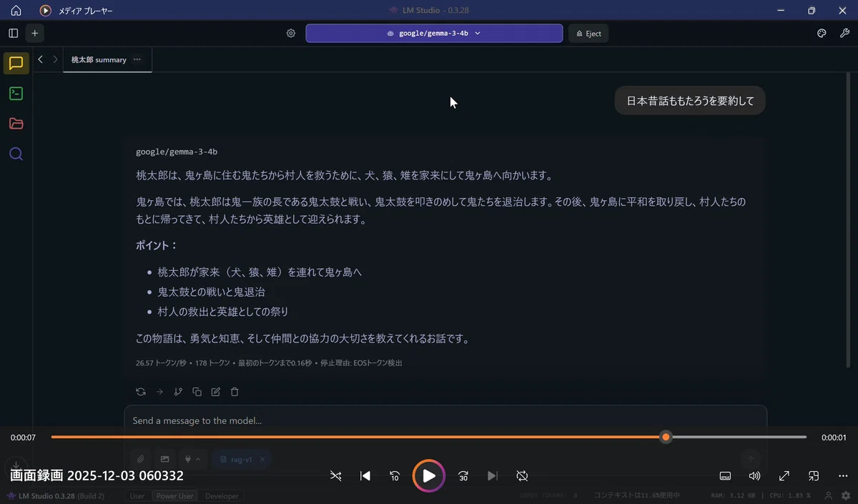The height and width of the screenshot is (504, 858).
Task: Regenerate the assistant response
Action: coord(141,392)
